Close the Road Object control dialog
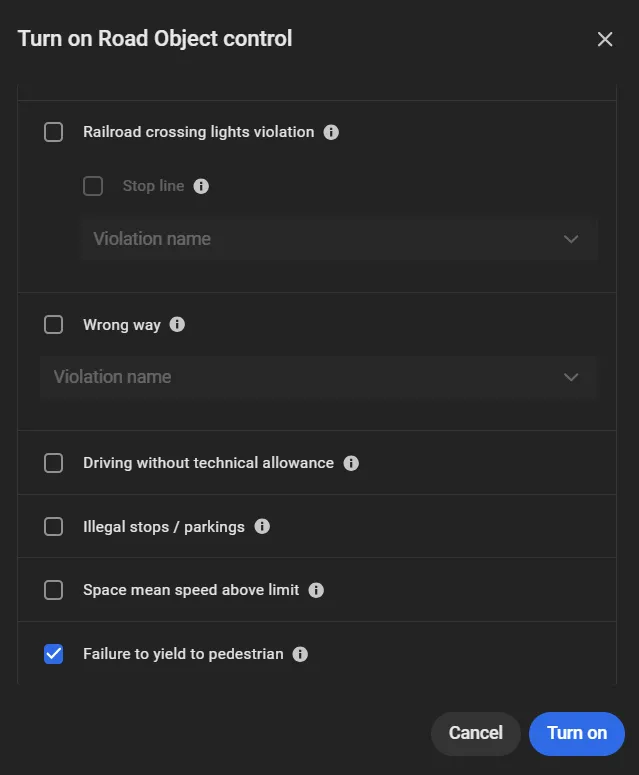Screen dimensions: 639x775 click(x=605, y=39)
